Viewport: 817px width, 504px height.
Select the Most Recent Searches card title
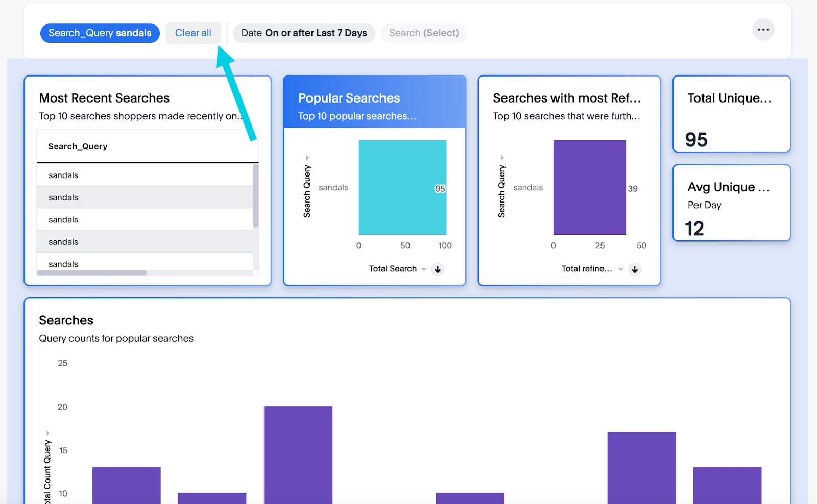(104, 98)
